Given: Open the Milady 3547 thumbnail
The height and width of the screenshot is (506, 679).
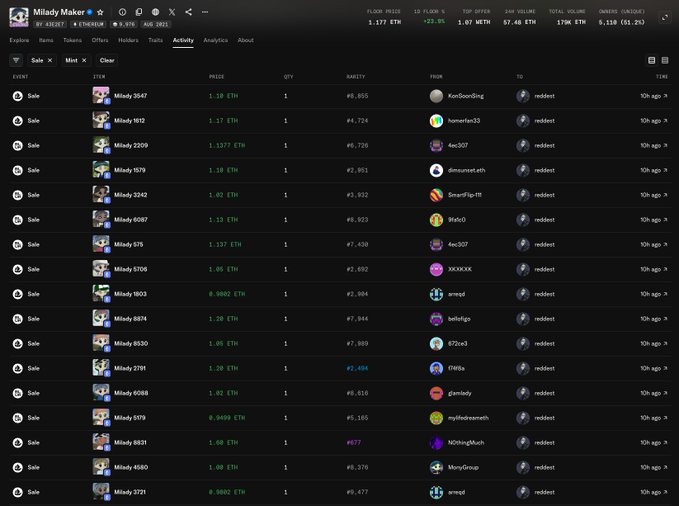Looking at the screenshot, I should [101, 96].
